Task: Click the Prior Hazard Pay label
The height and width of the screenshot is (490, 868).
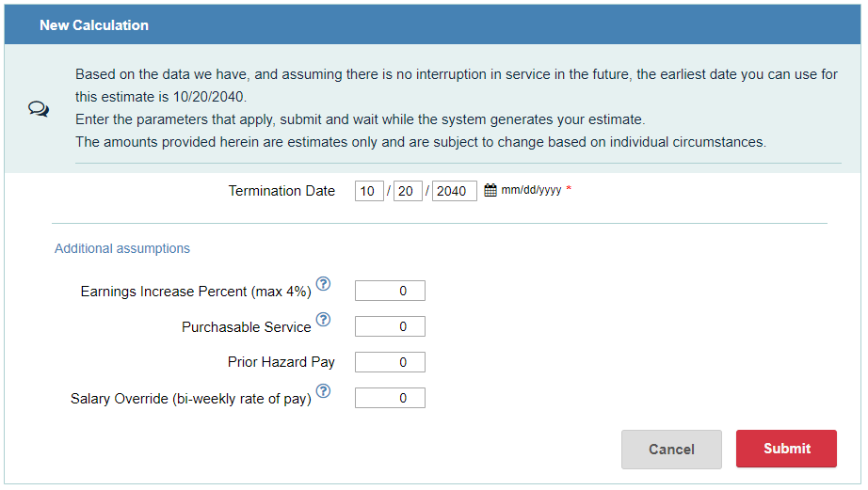Action: click(x=281, y=362)
